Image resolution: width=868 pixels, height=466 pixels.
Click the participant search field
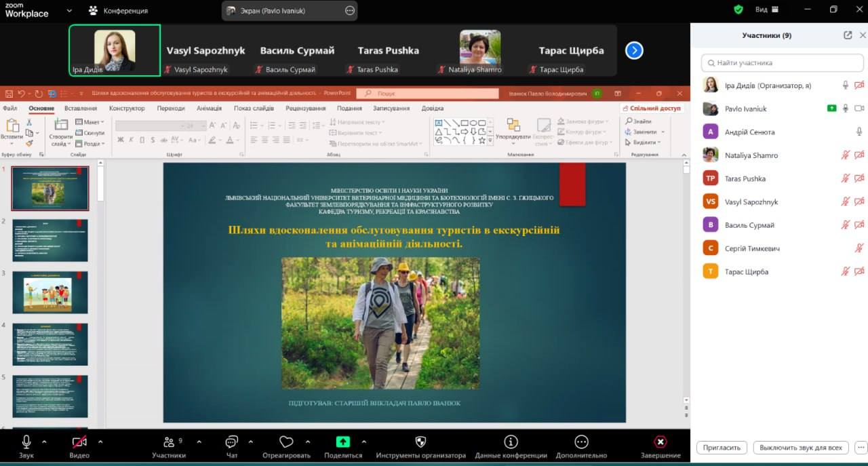(x=783, y=62)
